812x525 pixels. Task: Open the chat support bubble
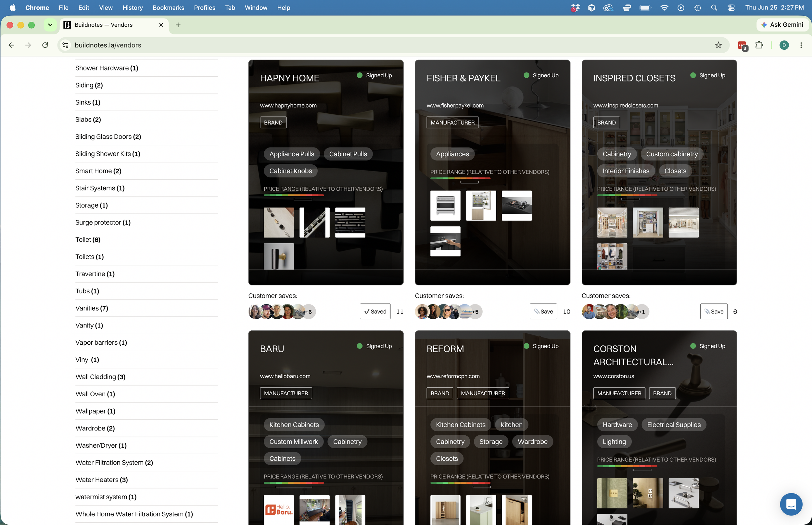[x=791, y=504]
